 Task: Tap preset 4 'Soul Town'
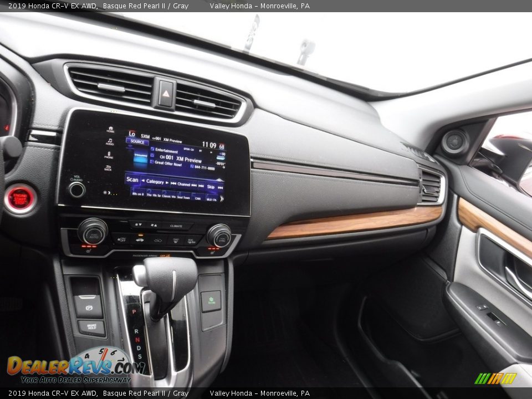(183, 196)
